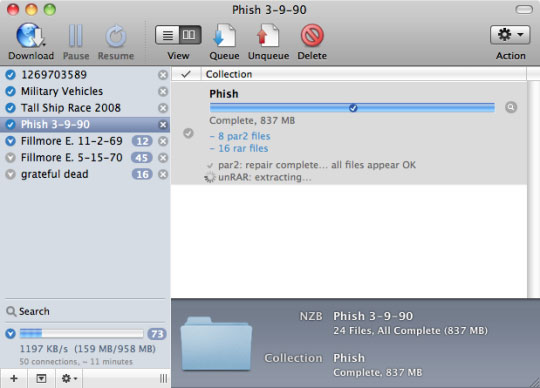
Task: Click the 12 badge on Fillmore E. 11-2-69
Action: [x=142, y=141]
